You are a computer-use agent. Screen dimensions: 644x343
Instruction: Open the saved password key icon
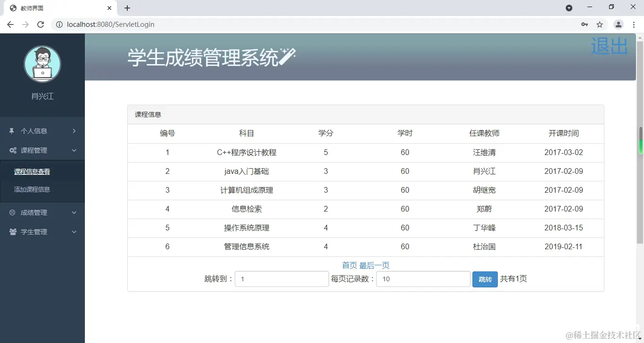coord(585,24)
